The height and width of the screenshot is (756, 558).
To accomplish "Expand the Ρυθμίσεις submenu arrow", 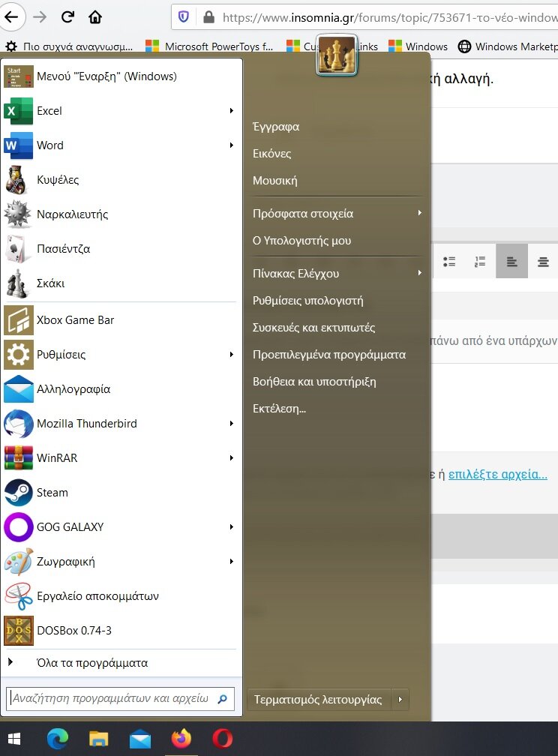I will pos(232,354).
